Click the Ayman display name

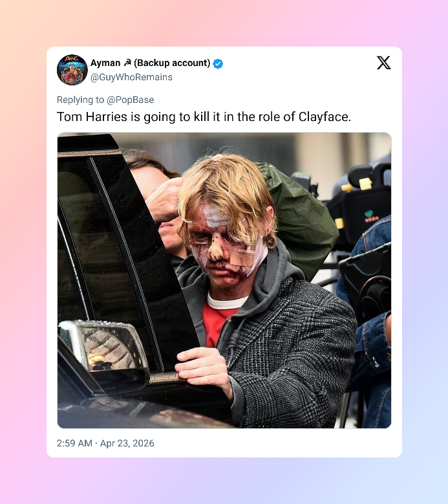click(x=105, y=63)
